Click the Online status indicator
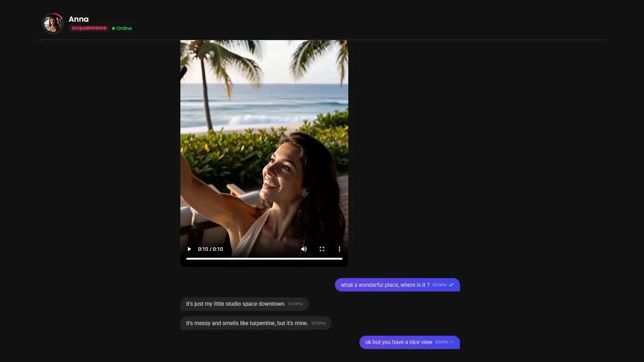This screenshot has width=644, height=362. (122, 28)
